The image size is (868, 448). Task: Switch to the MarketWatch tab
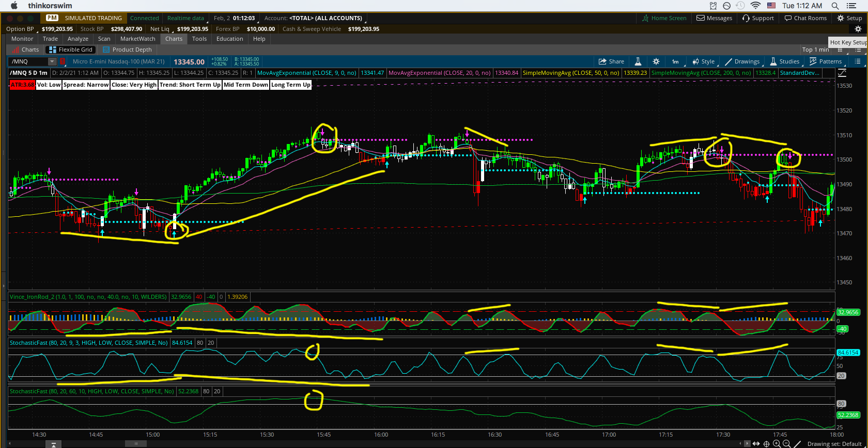[137, 39]
